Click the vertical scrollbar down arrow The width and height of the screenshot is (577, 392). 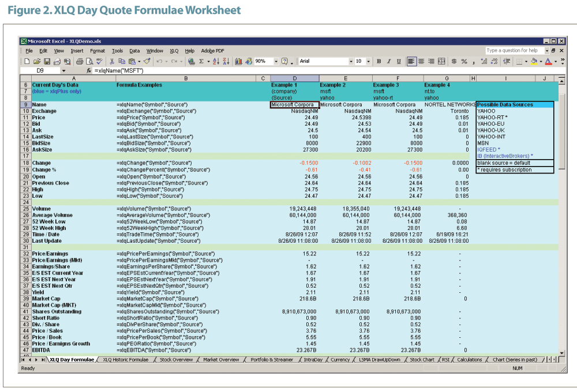pyautogui.click(x=561, y=352)
